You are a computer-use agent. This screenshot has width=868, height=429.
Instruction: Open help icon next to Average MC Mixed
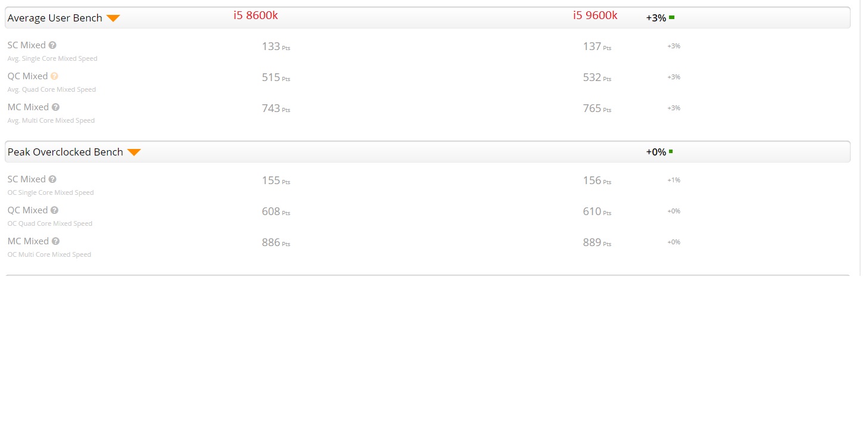coord(55,107)
